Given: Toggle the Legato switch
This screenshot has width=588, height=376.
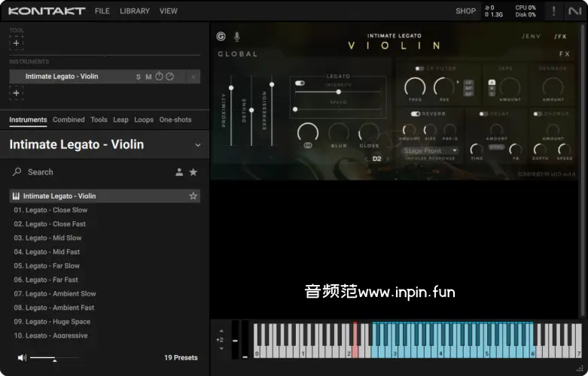Looking at the screenshot, I should tap(300, 83).
